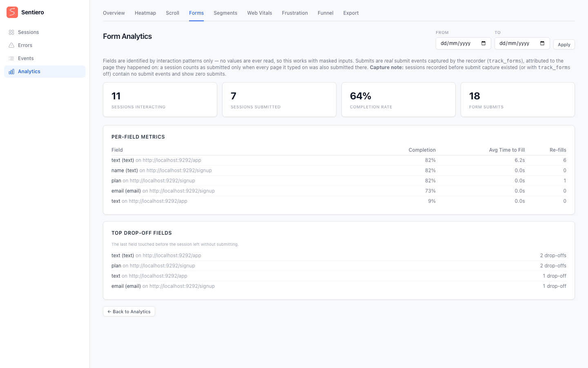This screenshot has height=368, width=588.
Task: Click the Sentiero logo icon
Action: coord(12,12)
